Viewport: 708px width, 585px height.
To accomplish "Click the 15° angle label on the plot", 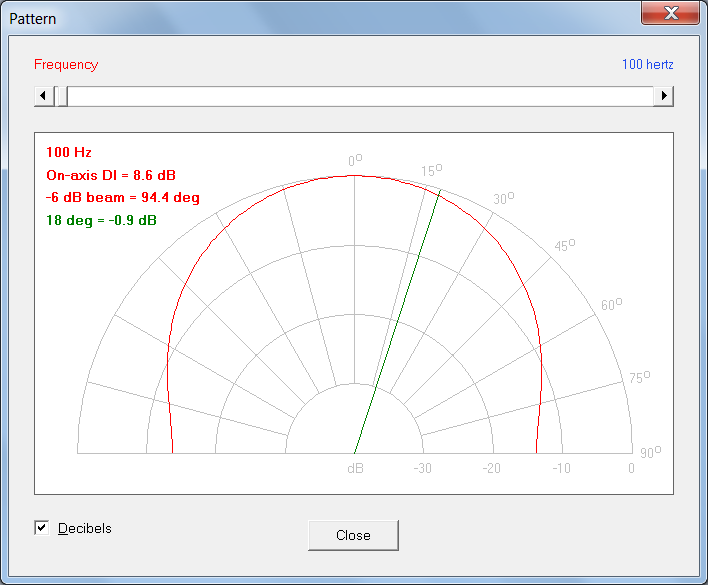I will pos(432,170).
